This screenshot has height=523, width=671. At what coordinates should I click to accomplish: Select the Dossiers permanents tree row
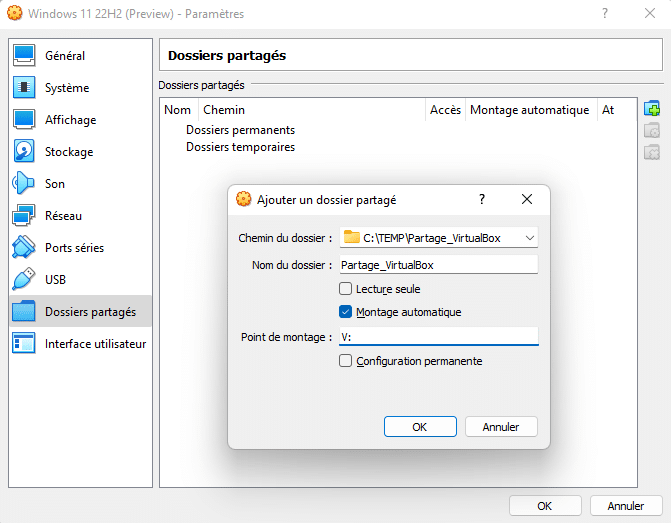point(240,130)
